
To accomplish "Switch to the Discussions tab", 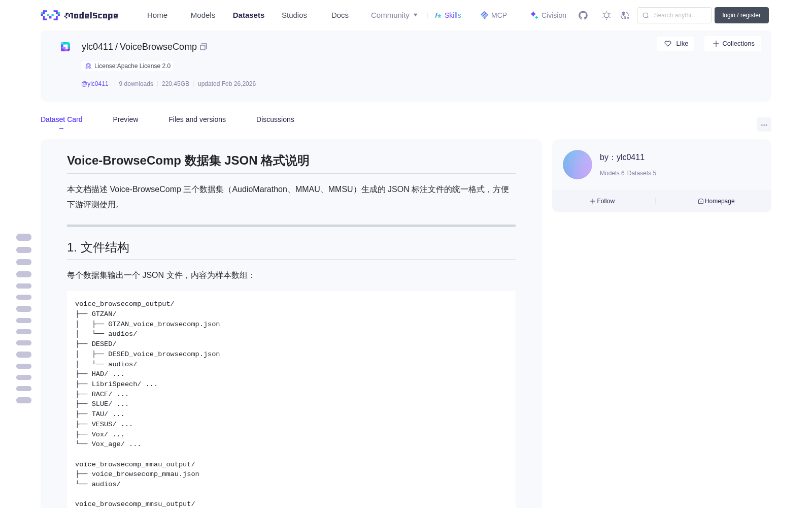I will point(275,119).
